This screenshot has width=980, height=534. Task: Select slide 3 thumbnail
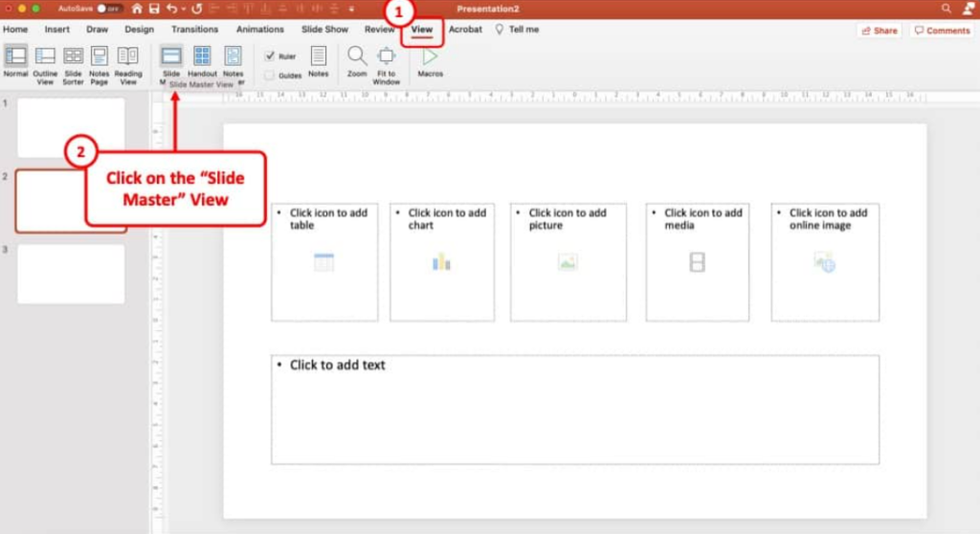click(71, 274)
